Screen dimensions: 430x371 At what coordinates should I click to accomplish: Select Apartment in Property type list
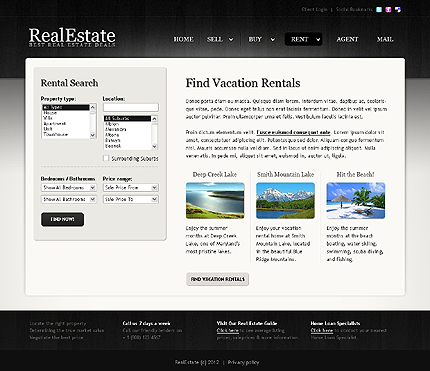click(x=66, y=123)
